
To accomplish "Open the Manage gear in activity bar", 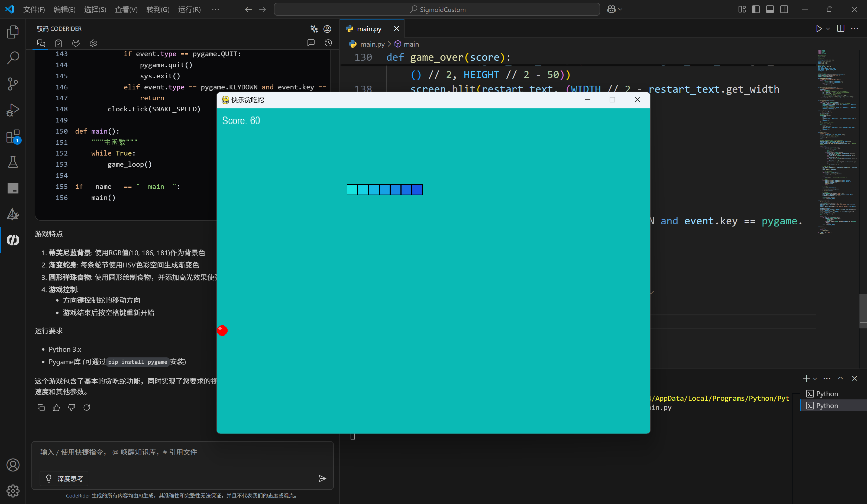I will click(13, 490).
